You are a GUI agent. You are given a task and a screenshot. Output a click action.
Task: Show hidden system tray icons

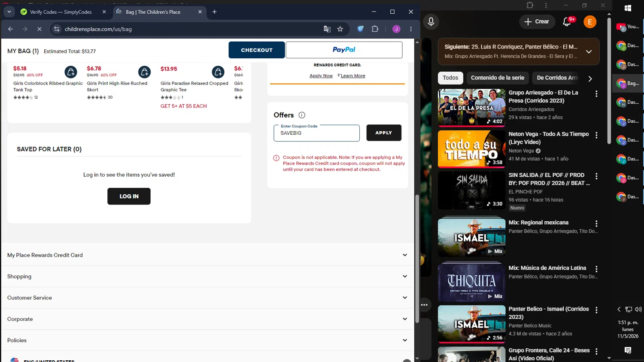click(x=619, y=309)
